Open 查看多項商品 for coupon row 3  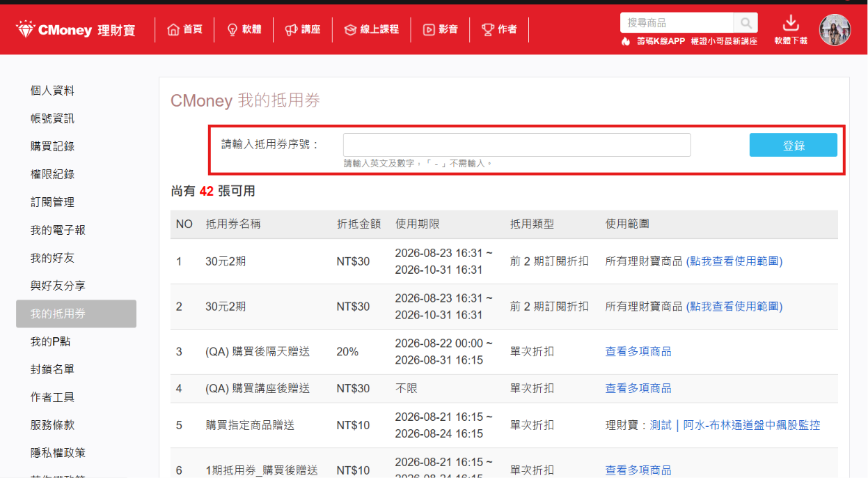(x=638, y=352)
